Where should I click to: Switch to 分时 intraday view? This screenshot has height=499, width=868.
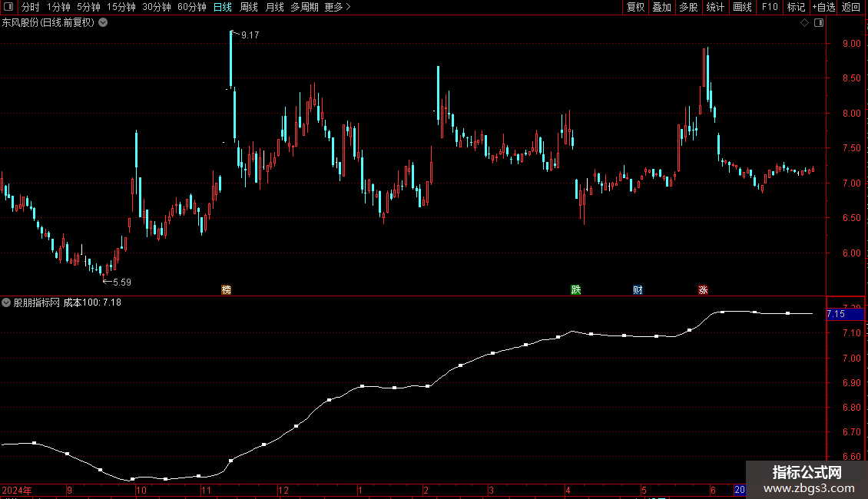point(31,7)
